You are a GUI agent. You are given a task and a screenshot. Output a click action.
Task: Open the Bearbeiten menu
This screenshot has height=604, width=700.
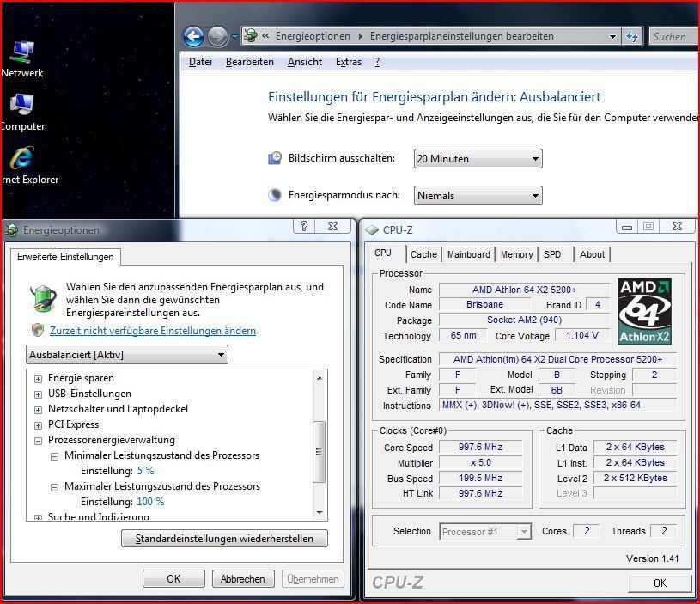[x=250, y=62]
